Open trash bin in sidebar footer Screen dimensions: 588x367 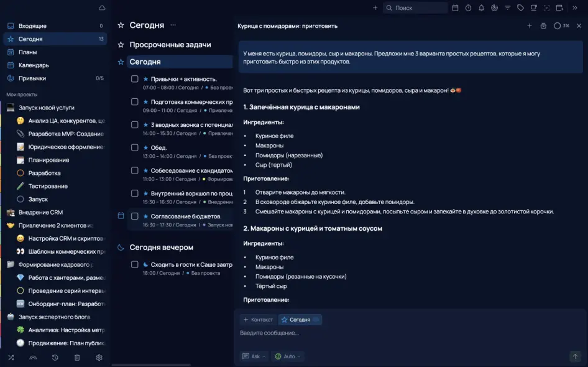click(77, 358)
